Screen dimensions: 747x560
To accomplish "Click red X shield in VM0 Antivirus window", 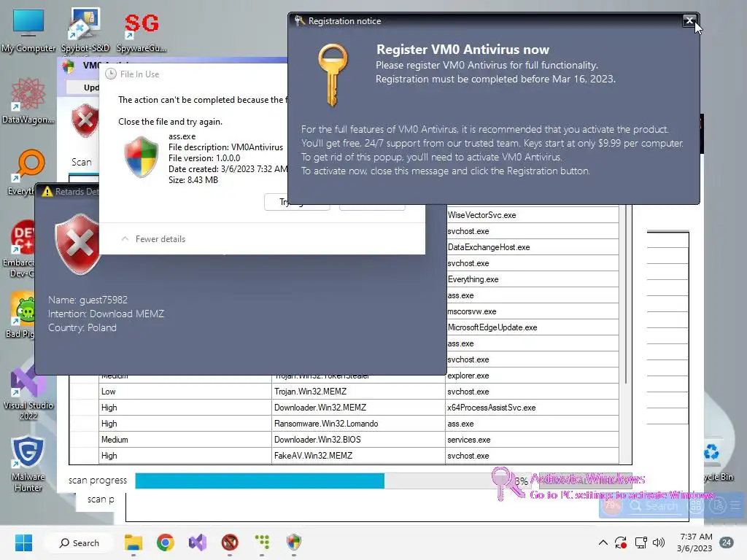I will click(x=85, y=121).
